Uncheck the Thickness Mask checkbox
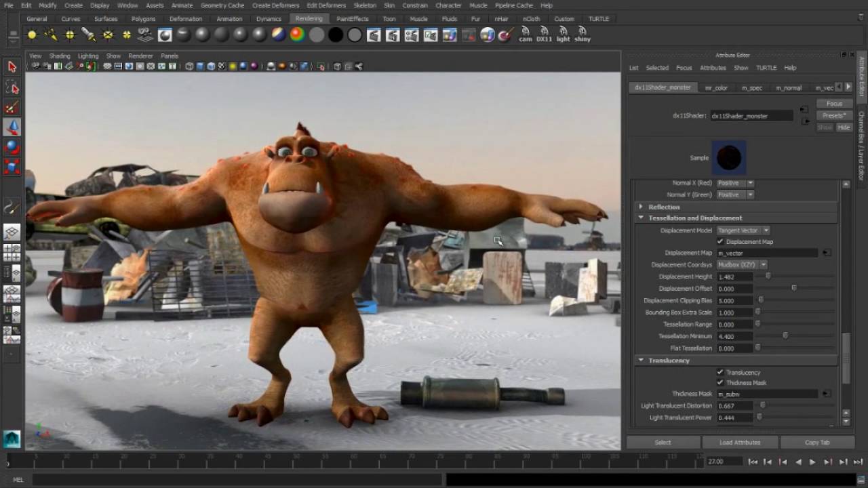 tap(720, 382)
